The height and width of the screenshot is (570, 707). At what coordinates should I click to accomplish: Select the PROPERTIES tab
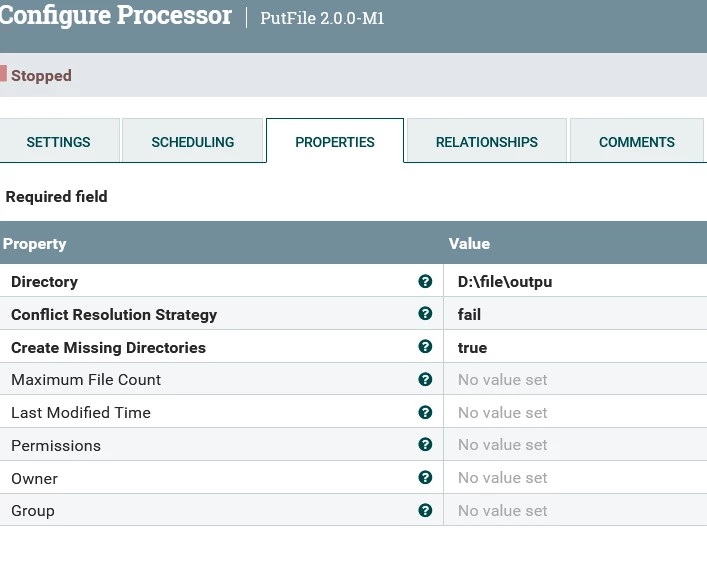point(335,142)
